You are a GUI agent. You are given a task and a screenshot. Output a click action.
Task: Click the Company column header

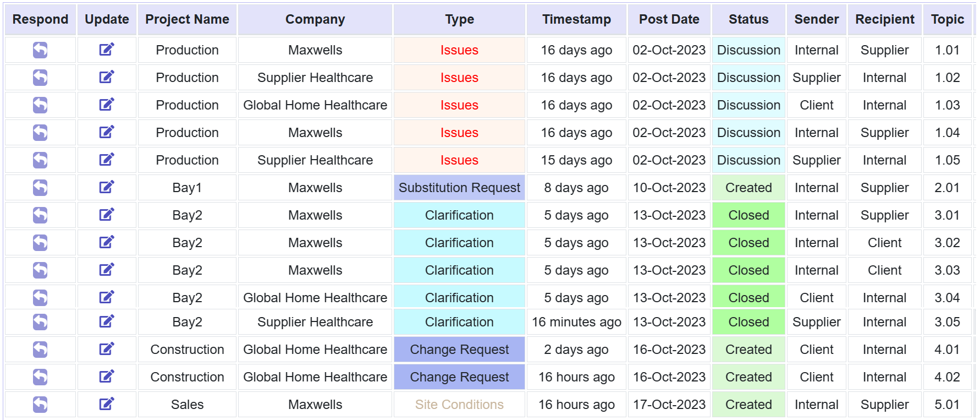(x=315, y=19)
